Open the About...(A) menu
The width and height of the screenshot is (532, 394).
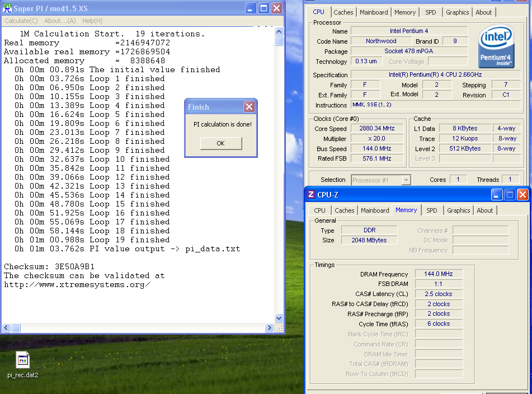coord(60,21)
